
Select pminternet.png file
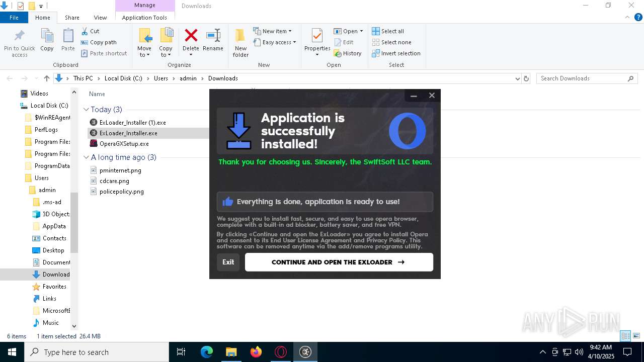tap(120, 170)
